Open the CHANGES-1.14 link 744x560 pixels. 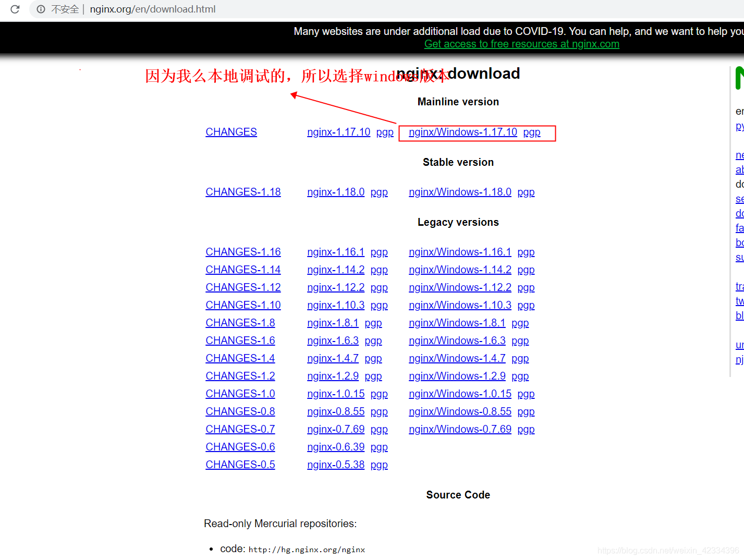(x=243, y=270)
